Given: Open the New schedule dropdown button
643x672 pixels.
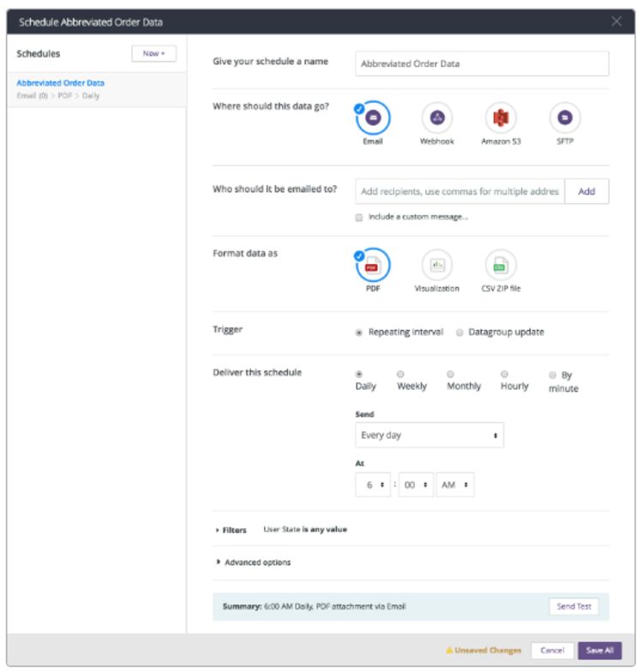Looking at the screenshot, I should pos(154,53).
